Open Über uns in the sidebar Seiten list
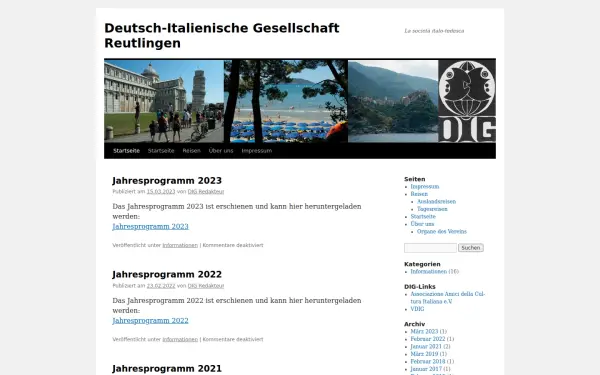Screen dimensions: 600x375 click(422, 224)
